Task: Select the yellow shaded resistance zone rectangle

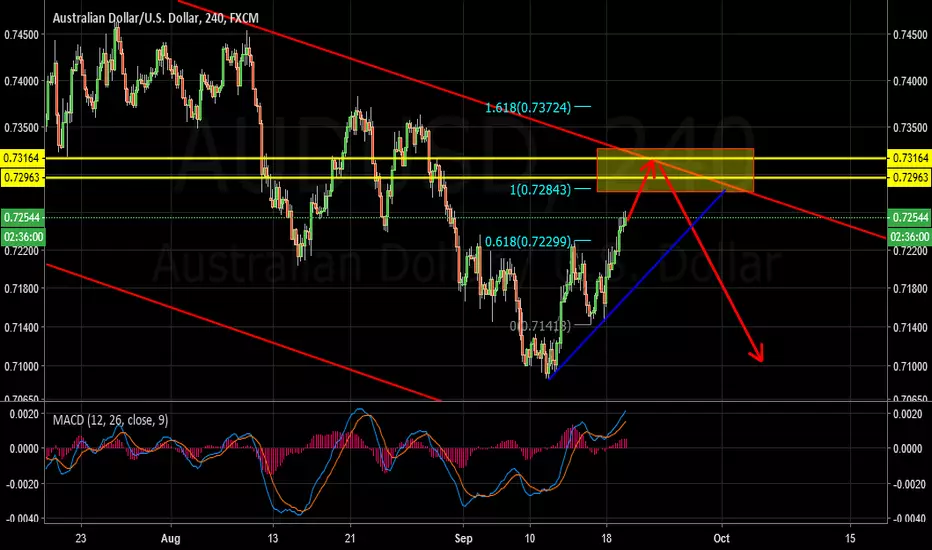Action: tap(675, 170)
